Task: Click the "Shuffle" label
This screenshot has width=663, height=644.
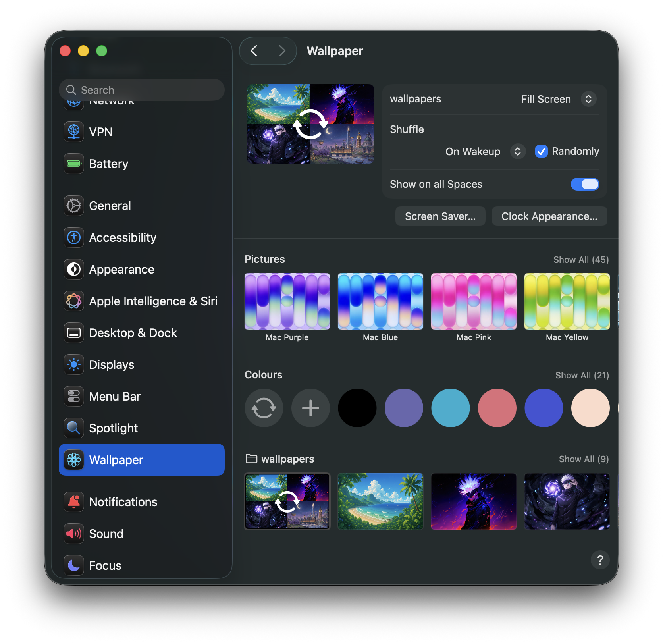Action: coord(407,129)
